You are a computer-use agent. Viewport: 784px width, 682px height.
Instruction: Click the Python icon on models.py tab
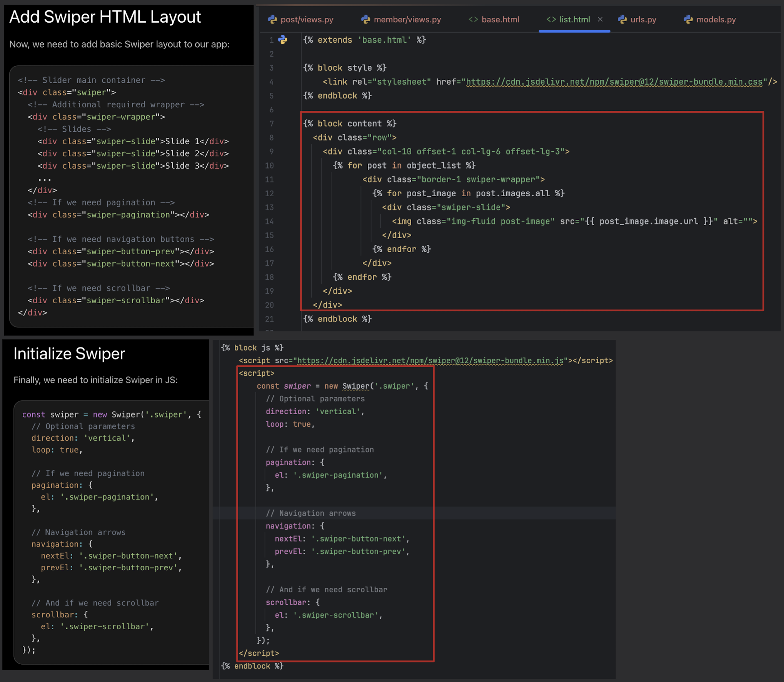tap(688, 20)
